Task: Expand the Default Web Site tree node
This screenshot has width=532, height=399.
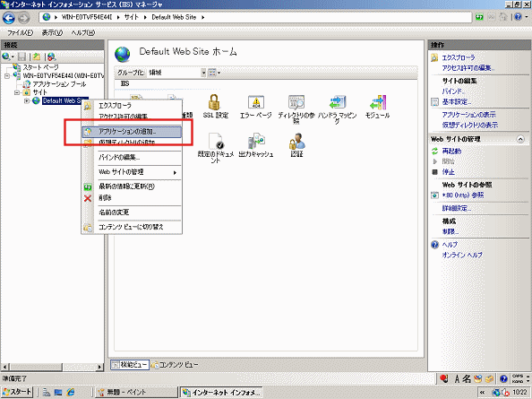Action: pos(27,100)
